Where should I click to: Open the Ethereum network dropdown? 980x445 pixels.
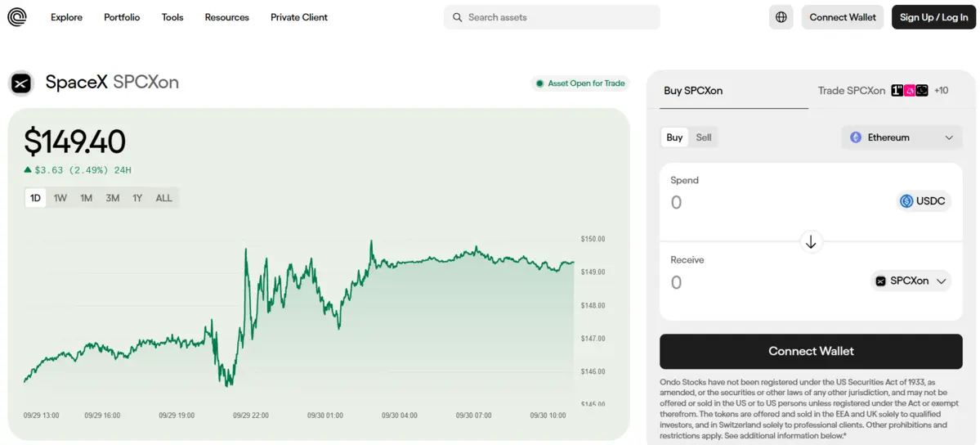pos(902,137)
